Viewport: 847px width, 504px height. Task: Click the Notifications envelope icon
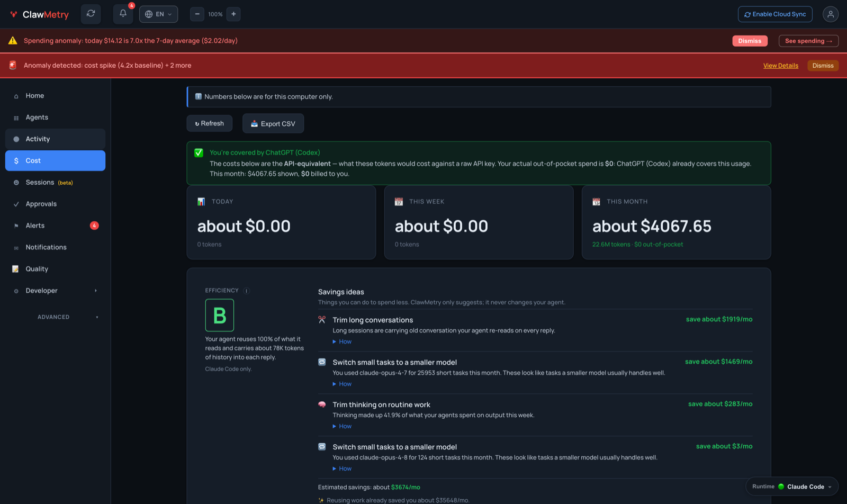[x=16, y=248]
